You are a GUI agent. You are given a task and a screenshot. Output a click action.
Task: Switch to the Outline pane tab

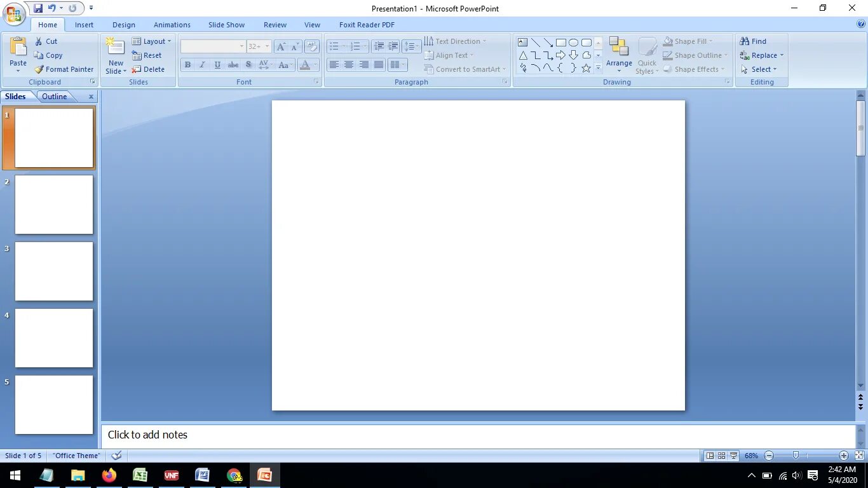point(55,97)
